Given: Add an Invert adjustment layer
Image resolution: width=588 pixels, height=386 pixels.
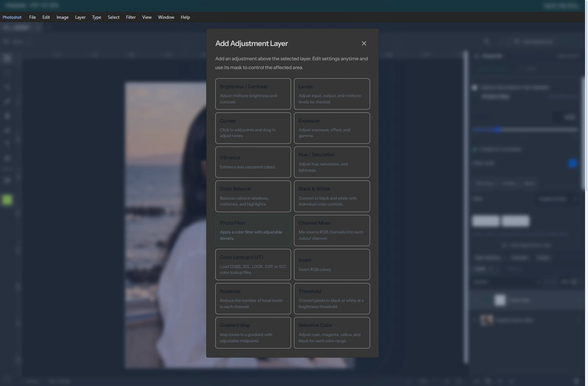Looking at the screenshot, I should click(x=332, y=265).
